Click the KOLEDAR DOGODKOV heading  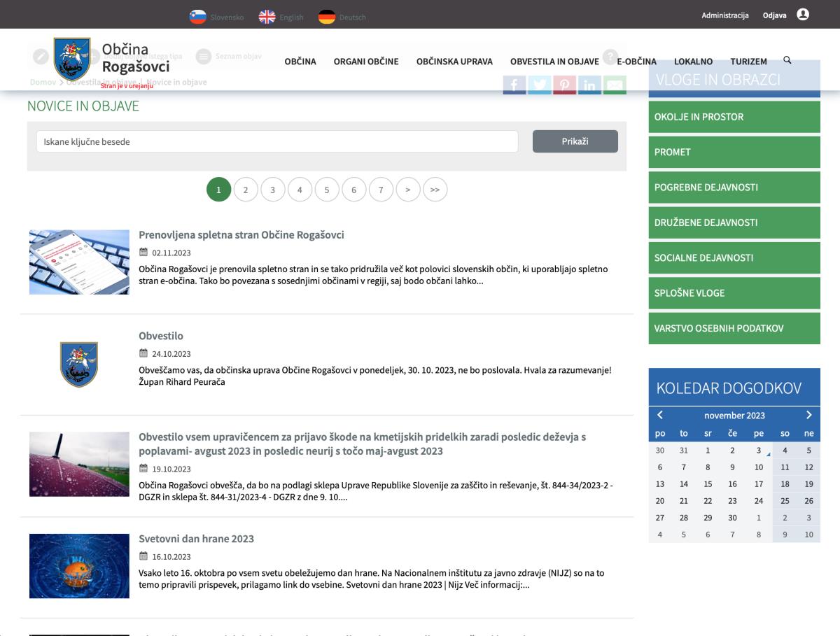729,388
